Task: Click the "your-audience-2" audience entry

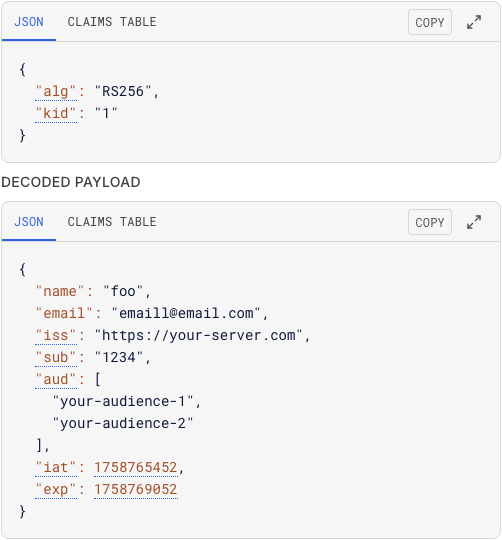Action: (123, 424)
